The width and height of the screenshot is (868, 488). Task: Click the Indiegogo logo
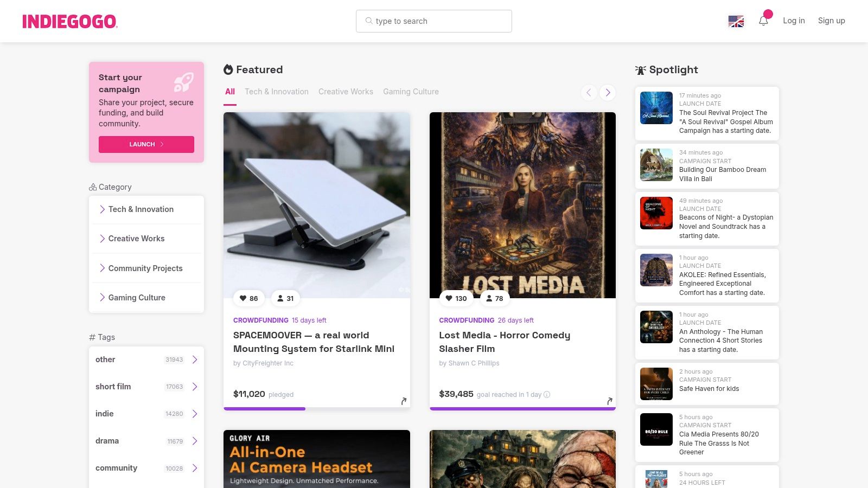coord(69,21)
